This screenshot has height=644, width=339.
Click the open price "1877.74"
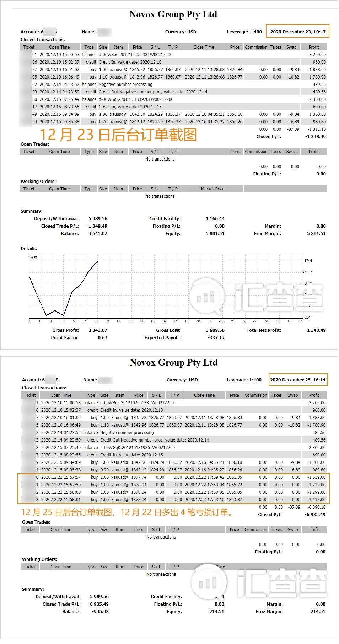pos(139,477)
